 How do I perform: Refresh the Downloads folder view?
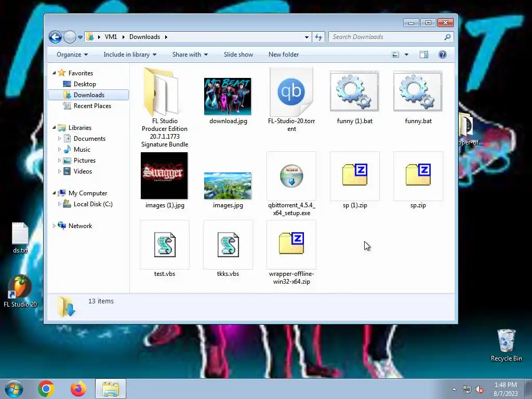click(318, 37)
